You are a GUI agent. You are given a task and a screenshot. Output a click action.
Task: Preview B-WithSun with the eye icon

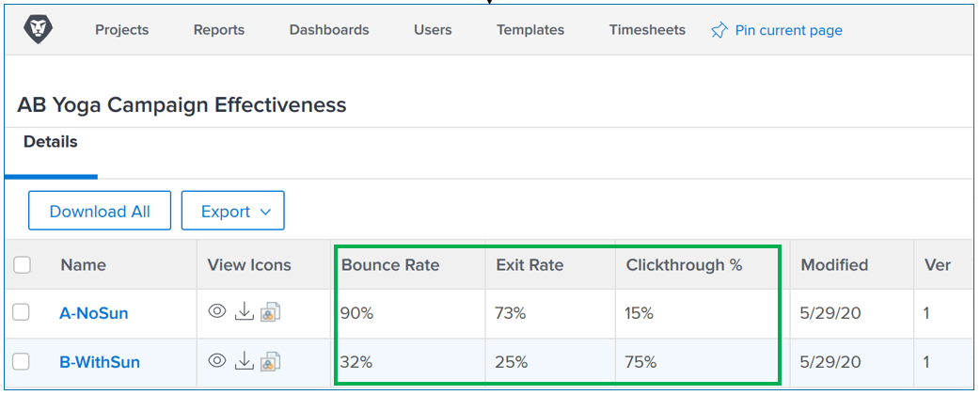[x=217, y=360]
